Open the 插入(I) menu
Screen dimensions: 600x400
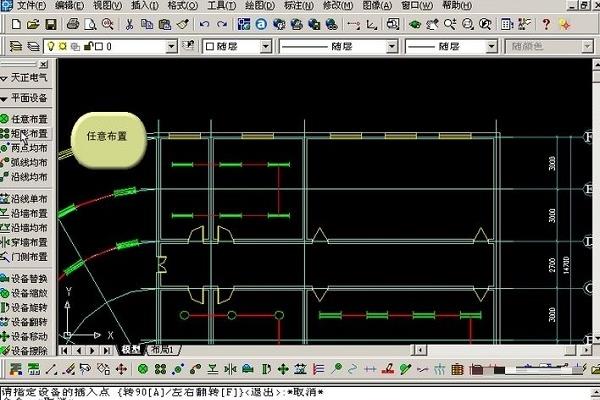pyautogui.click(x=145, y=6)
